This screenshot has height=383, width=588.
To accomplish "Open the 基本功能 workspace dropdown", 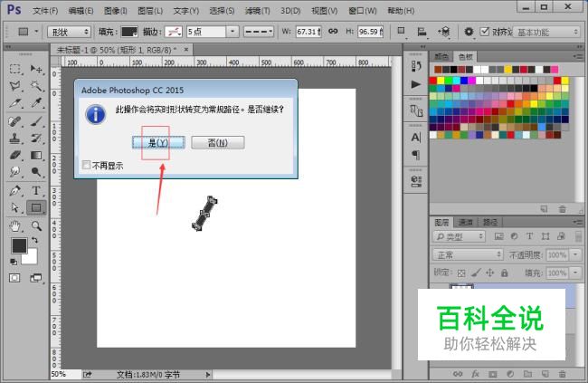I will pyautogui.click(x=547, y=33).
